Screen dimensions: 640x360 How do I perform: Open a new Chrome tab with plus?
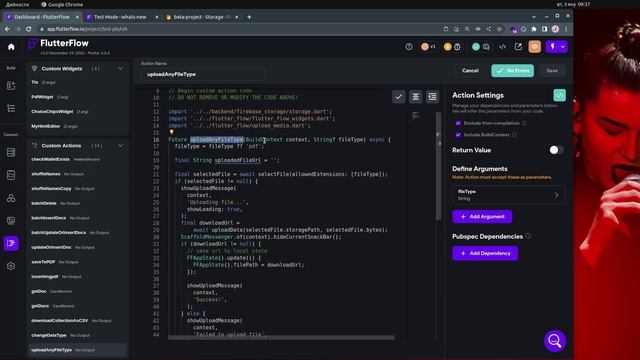pos(249,17)
